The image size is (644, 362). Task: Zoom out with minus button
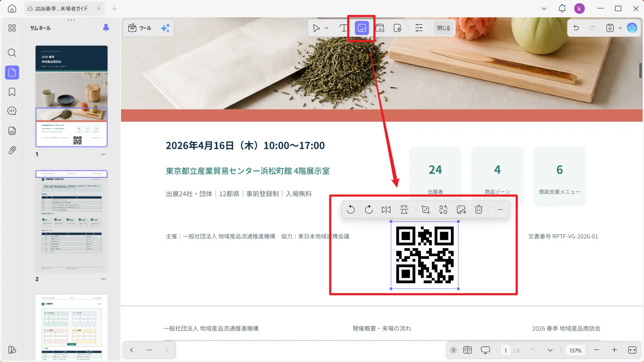click(597, 350)
